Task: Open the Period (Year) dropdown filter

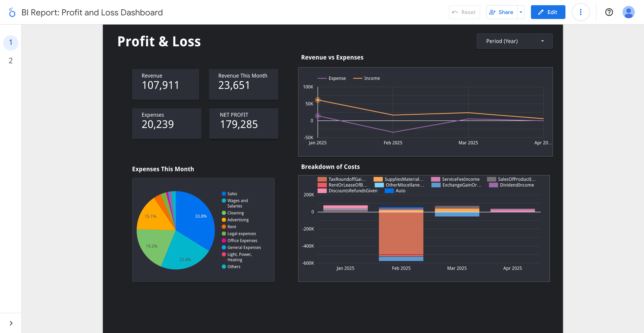Action: click(514, 41)
